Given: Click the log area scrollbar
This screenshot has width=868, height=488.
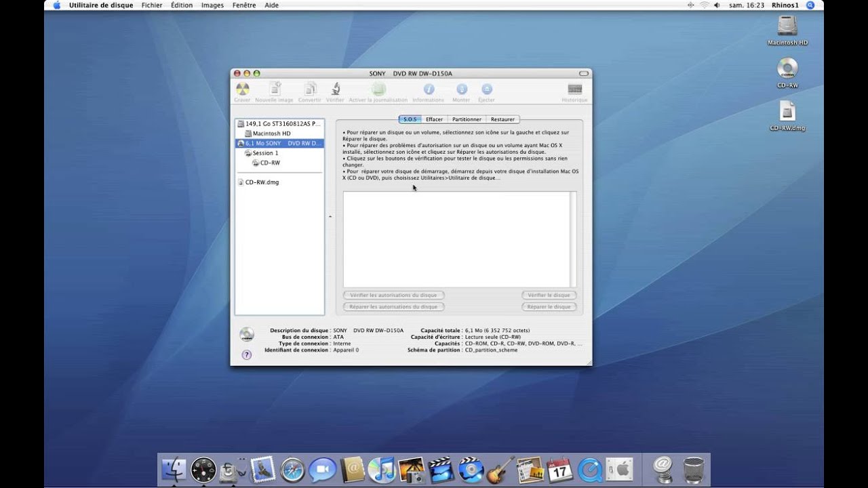Looking at the screenshot, I should (573, 239).
